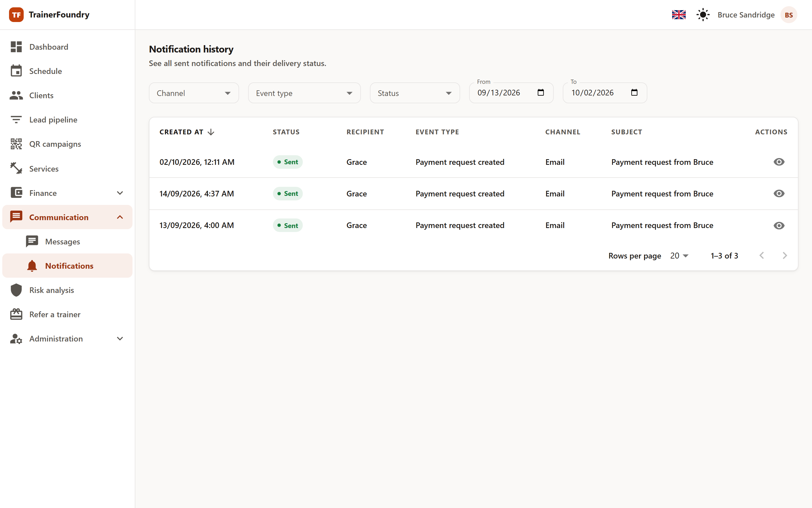
Task: Click the Risk analysis shield icon
Action: (x=16, y=290)
